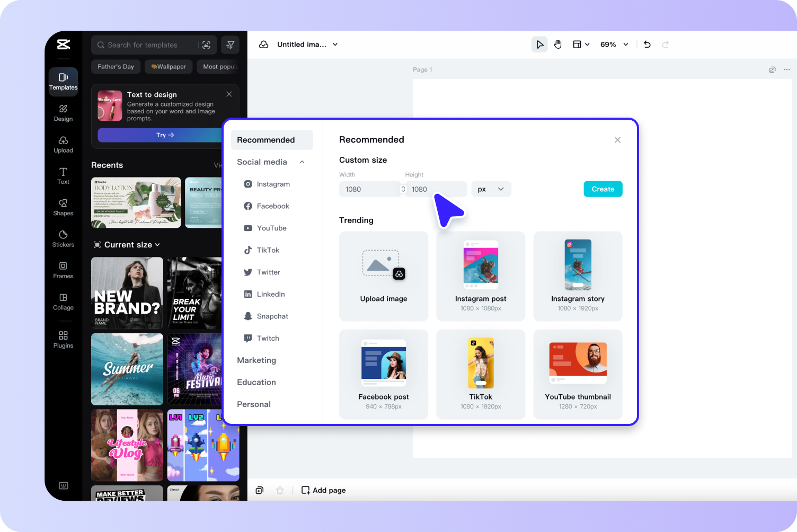Click the undo icon
This screenshot has width=797, height=532.
coord(647,44)
